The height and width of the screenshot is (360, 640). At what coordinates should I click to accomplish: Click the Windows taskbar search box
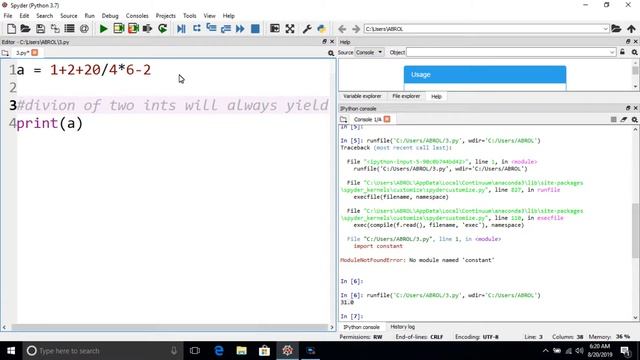(x=102, y=351)
